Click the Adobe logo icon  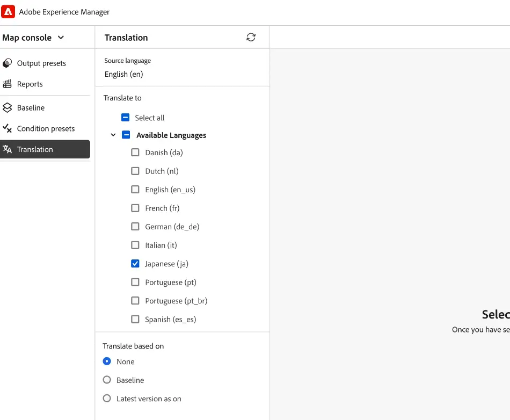pos(8,12)
